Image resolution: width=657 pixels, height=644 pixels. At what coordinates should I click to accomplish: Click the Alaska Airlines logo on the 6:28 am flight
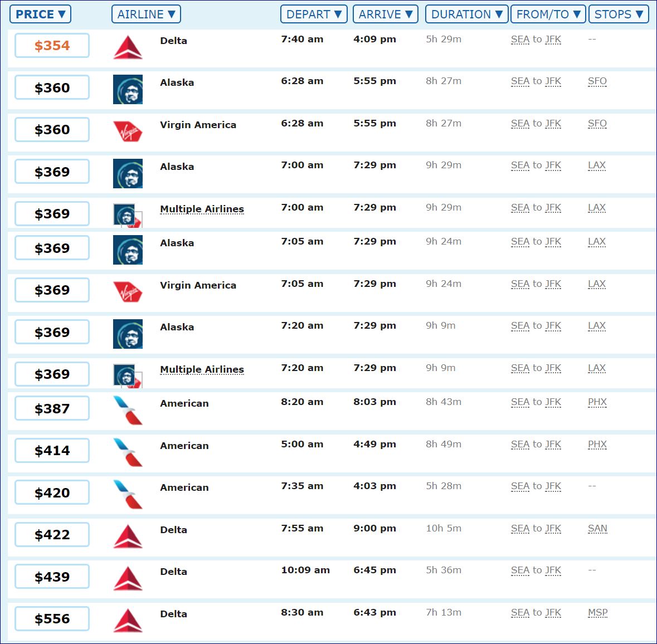coord(128,89)
